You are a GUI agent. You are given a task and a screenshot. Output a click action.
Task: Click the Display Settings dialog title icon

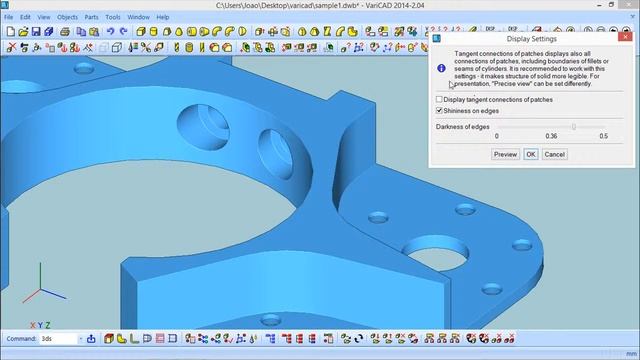436,38
